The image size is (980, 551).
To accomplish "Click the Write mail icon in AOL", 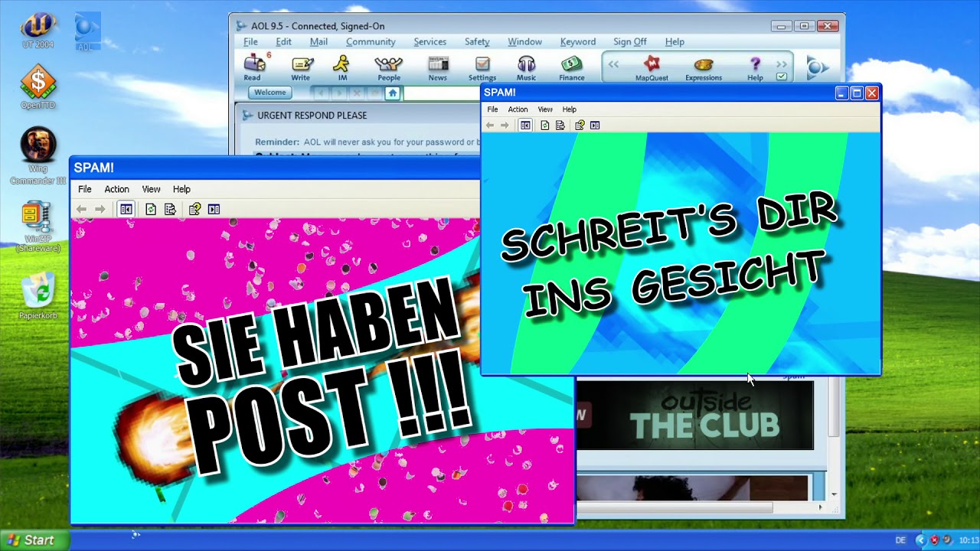I will pos(301,67).
